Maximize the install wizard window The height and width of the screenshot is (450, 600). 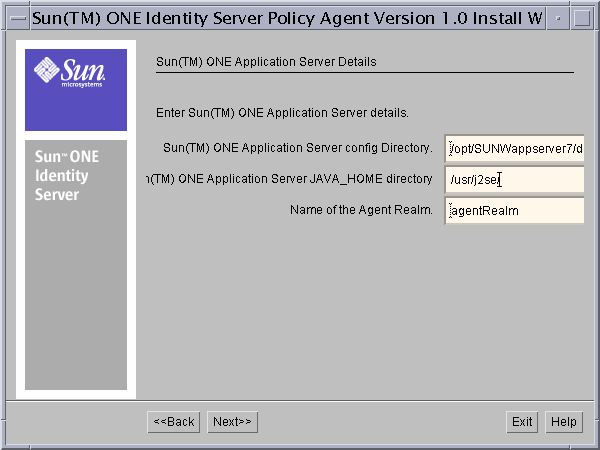point(582,18)
